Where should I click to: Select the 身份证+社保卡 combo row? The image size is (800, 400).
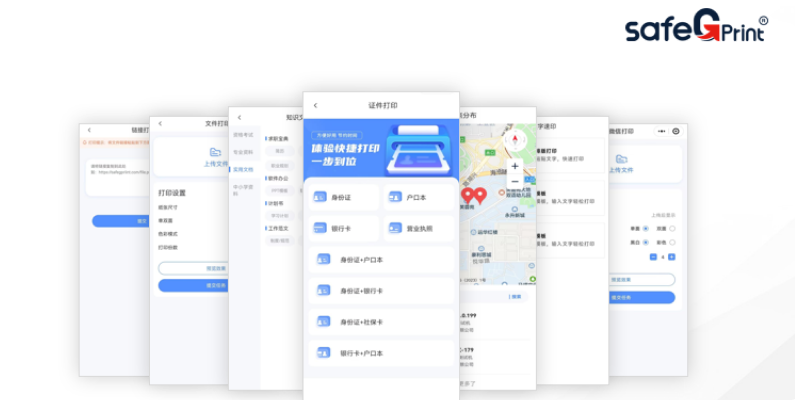[381, 322]
